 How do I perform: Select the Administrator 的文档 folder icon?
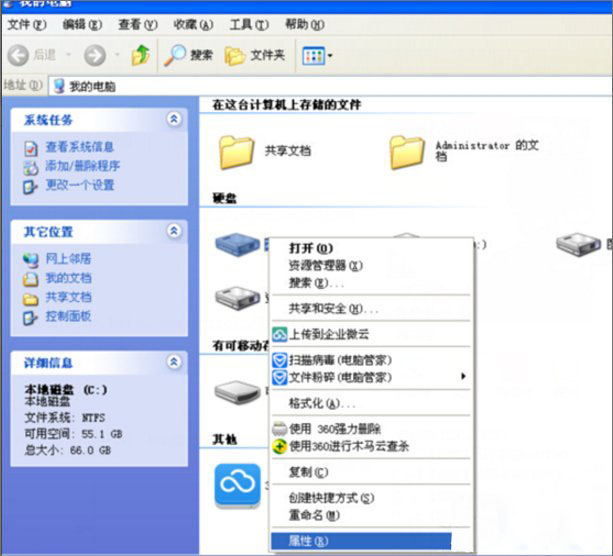point(407,152)
